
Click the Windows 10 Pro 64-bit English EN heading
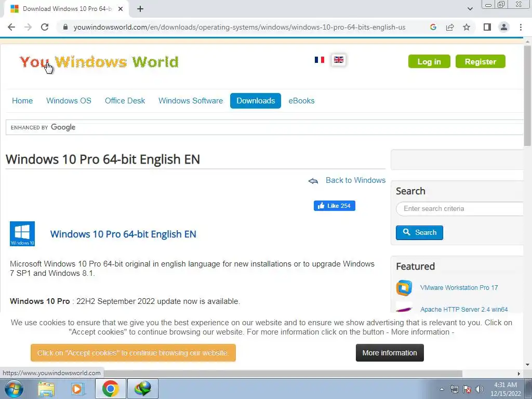pyautogui.click(x=103, y=159)
